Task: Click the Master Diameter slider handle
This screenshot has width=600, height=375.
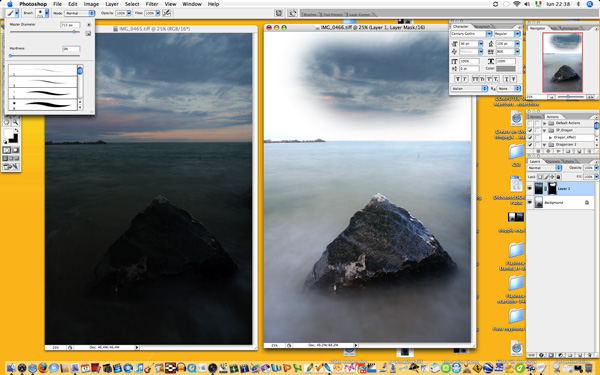Action: (74, 32)
